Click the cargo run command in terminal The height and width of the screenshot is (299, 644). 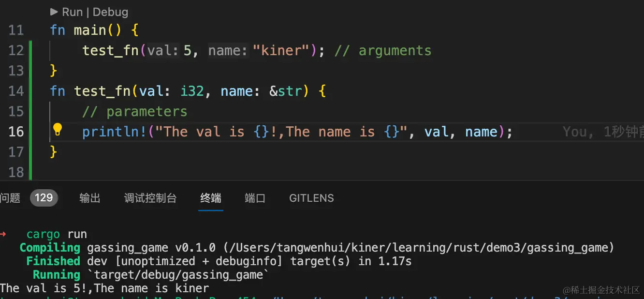click(57, 235)
